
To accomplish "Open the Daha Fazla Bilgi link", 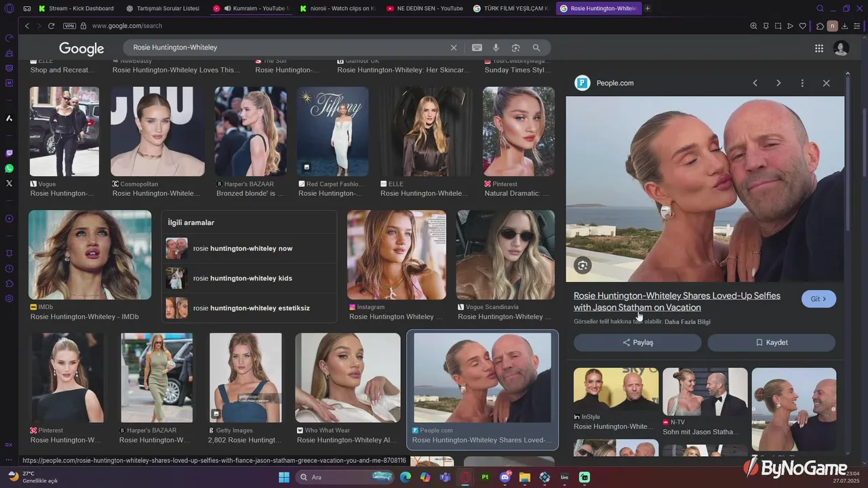I will pos(688,322).
